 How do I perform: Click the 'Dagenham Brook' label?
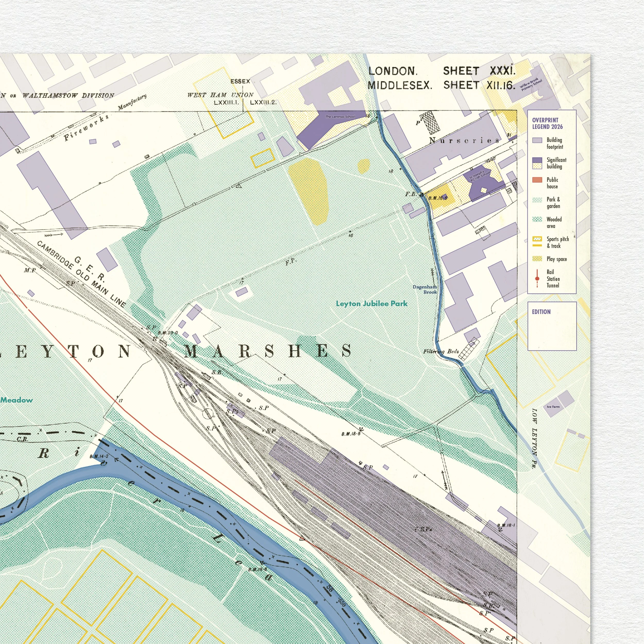[425, 289]
